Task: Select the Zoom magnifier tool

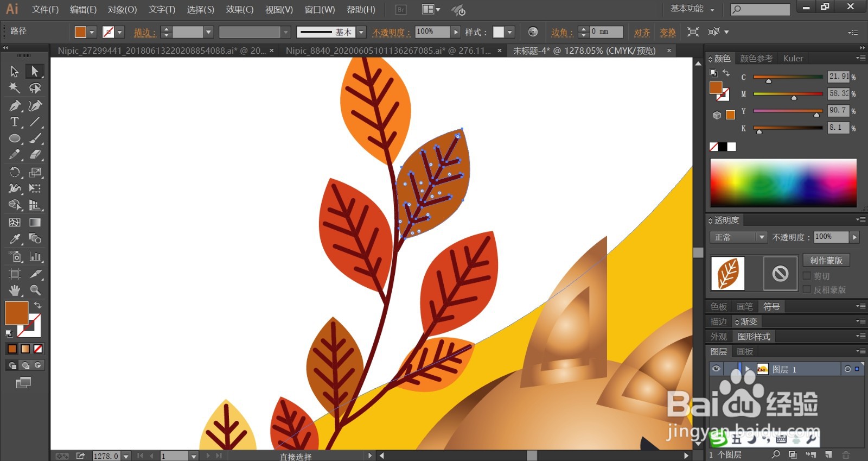Action: point(35,290)
